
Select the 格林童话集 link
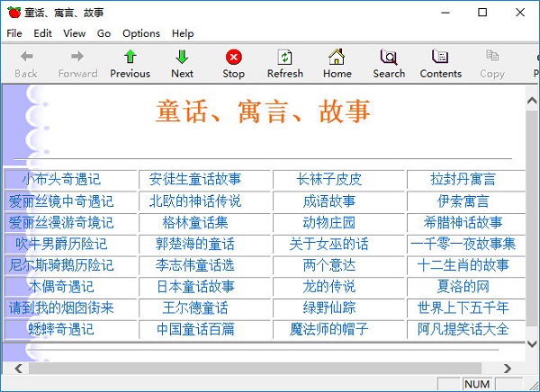pos(195,222)
